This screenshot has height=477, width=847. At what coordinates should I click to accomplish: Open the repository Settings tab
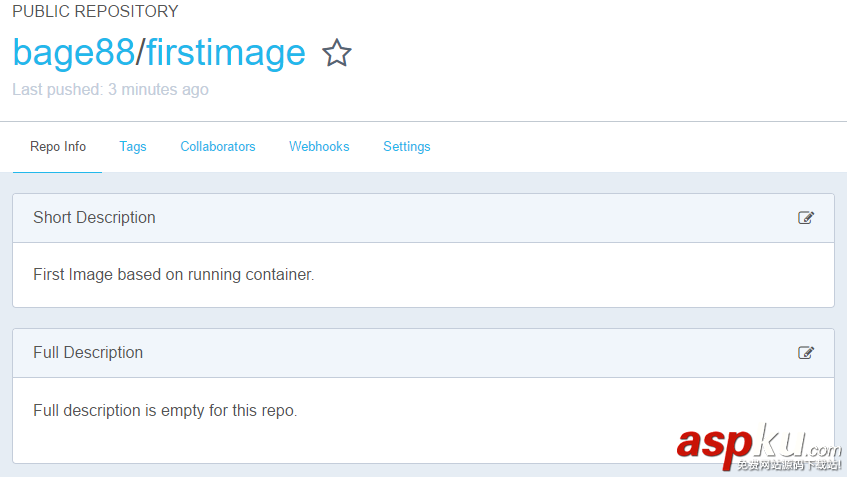pyautogui.click(x=407, y=147)
